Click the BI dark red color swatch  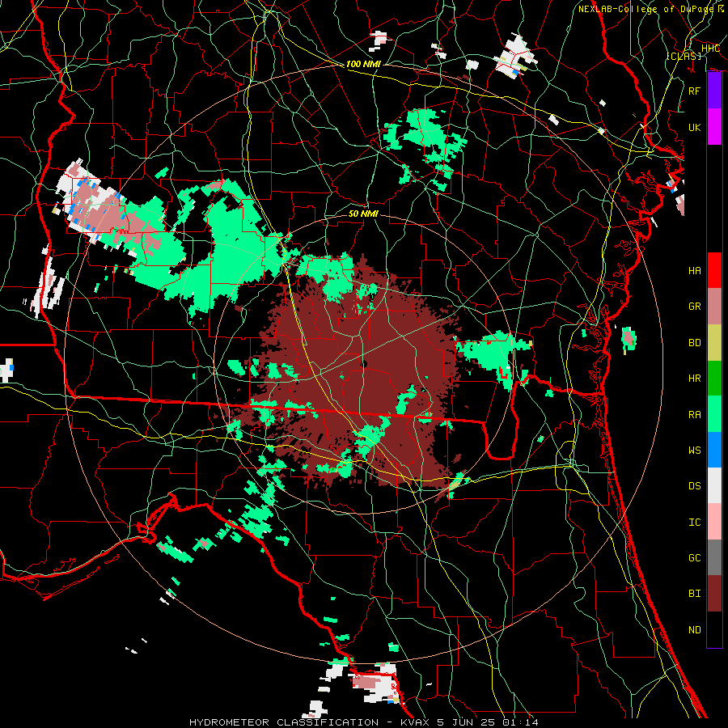coord(714,594)
